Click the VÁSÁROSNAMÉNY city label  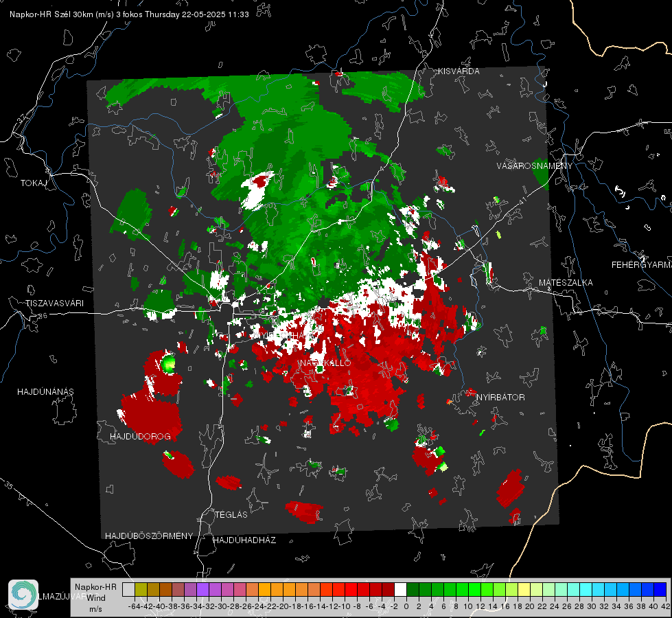[x=535, y=166]
